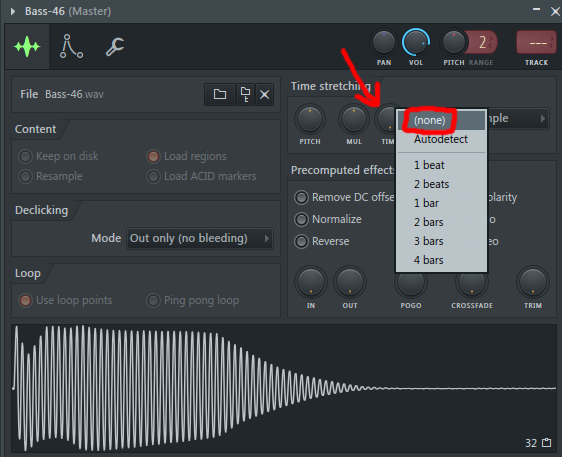Viewport: 562px width, 457px height.
Task: Click the VOL knob
Action: click(416, 43)
